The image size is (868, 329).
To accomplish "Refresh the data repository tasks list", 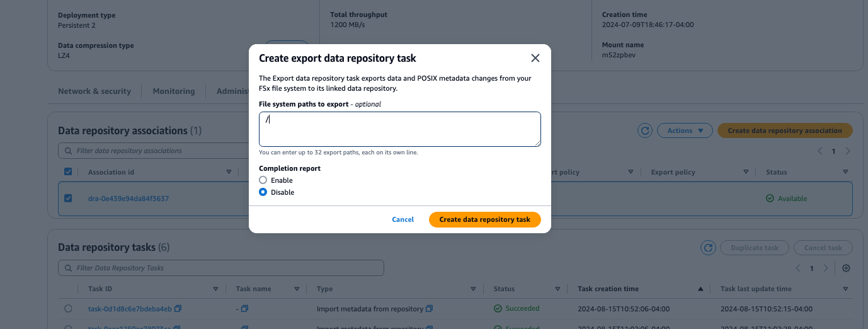I will [707, 248].
